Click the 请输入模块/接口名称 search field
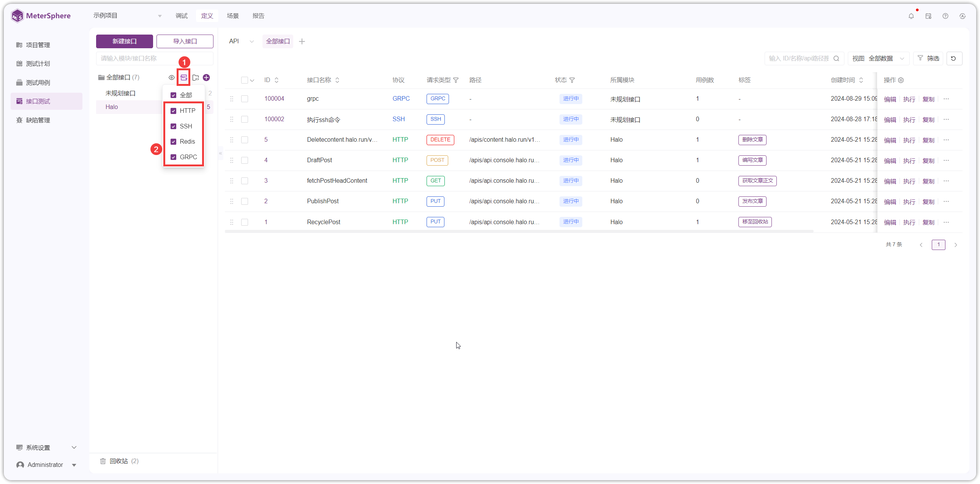This screenshot has height=484, width=980. (x=155, y=58)
